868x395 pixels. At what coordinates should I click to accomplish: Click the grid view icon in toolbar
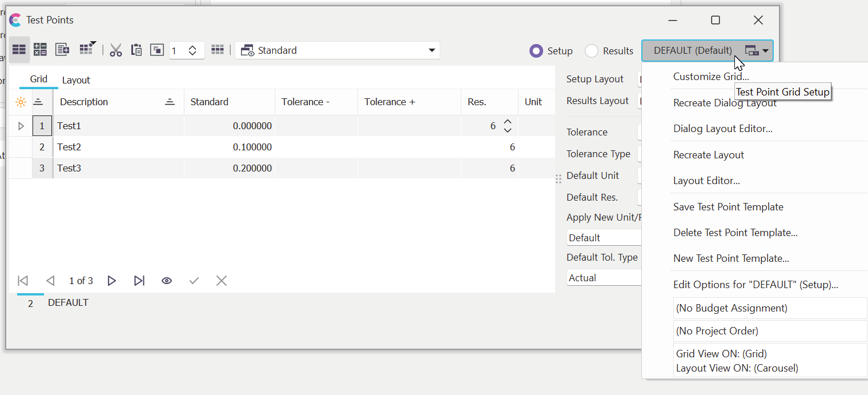click(19, 50)
